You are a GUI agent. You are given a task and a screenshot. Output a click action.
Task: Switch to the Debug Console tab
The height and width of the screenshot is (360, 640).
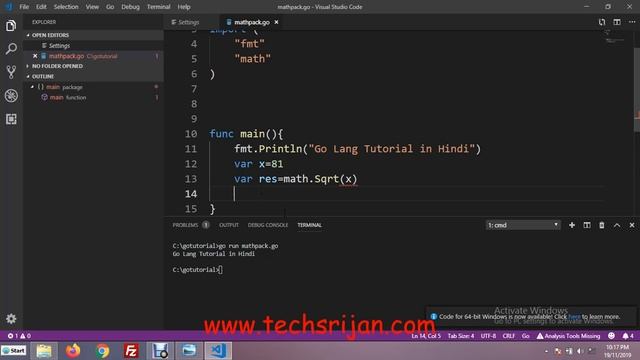(268, 225)
